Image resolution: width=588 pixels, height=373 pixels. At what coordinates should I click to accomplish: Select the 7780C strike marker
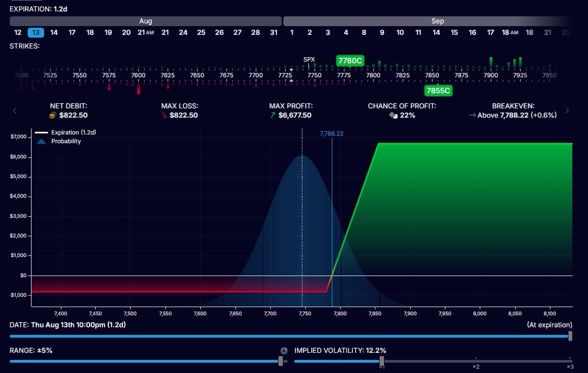(350, 61)
